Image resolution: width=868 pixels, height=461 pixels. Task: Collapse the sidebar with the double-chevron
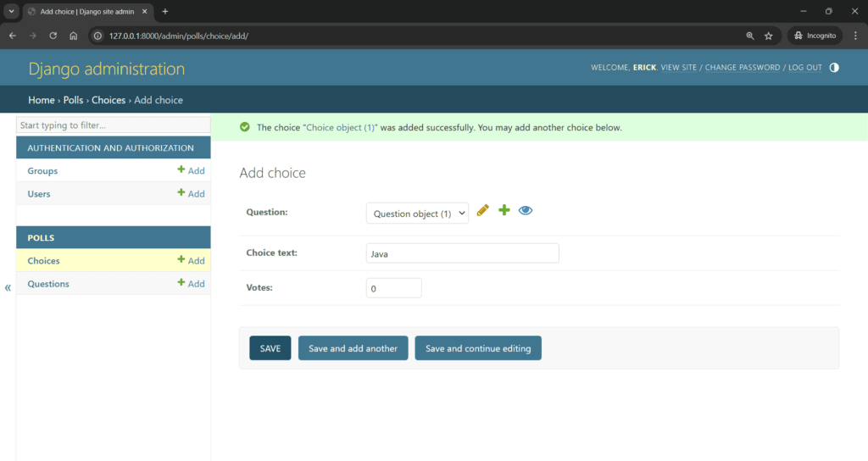(x=8, y=288)
